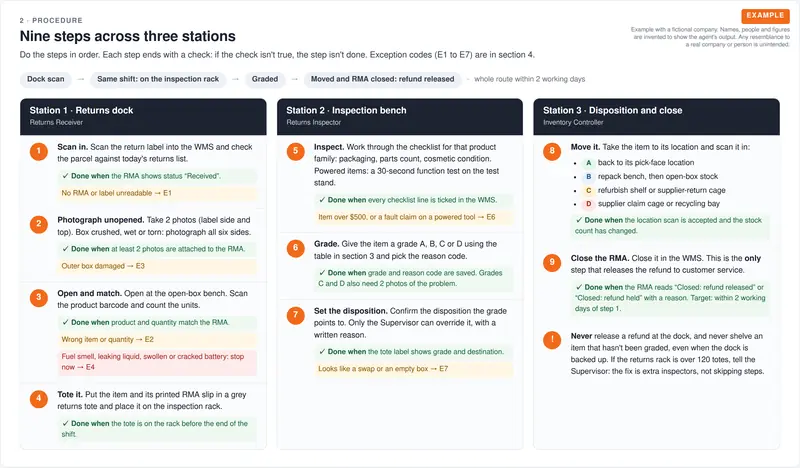Select the grade D badge
This screenshot has width=800, height=468.
(x=588, y=204)
